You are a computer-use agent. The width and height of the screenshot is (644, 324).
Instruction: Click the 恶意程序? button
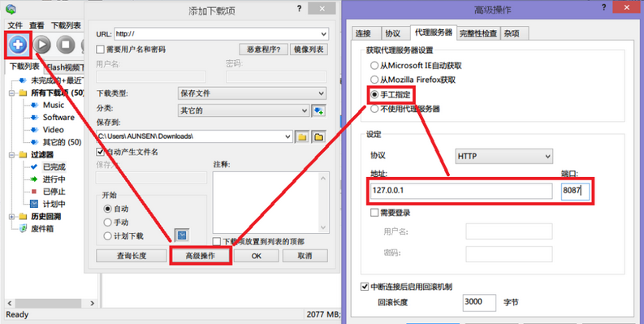click(x=264, y=50)
